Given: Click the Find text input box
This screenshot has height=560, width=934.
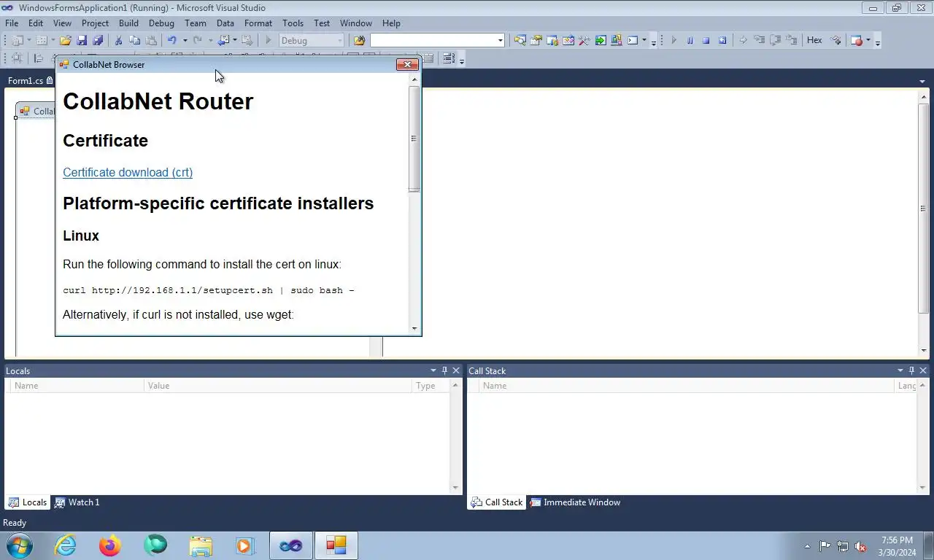Looking at the screenshot, I should [433, 41].
